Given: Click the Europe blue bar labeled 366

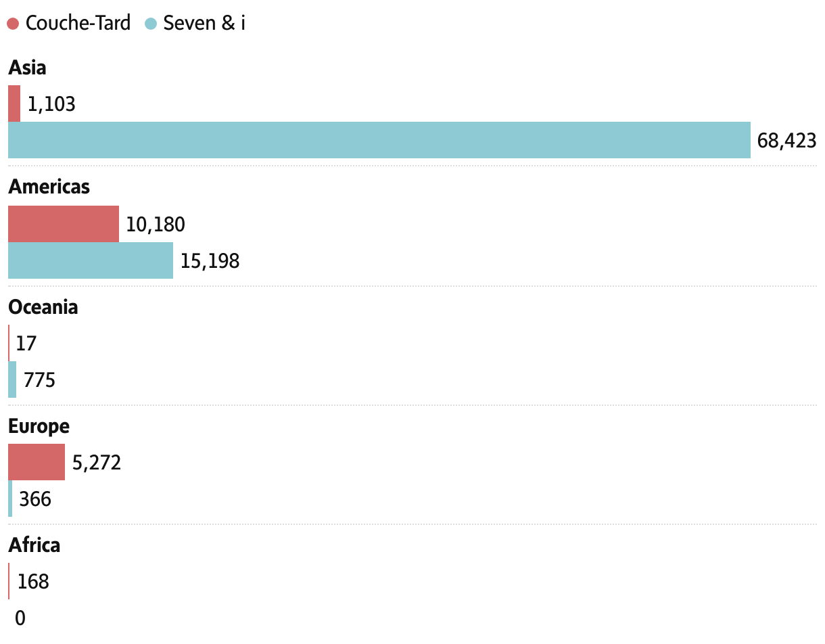Looking at the screenshot, I should (10, 499).
